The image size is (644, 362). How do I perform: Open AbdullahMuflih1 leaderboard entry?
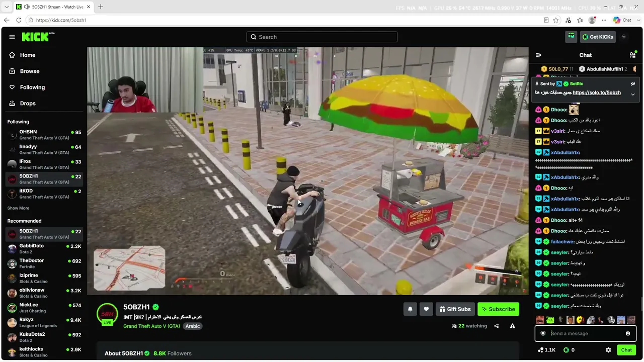[603, 69]
